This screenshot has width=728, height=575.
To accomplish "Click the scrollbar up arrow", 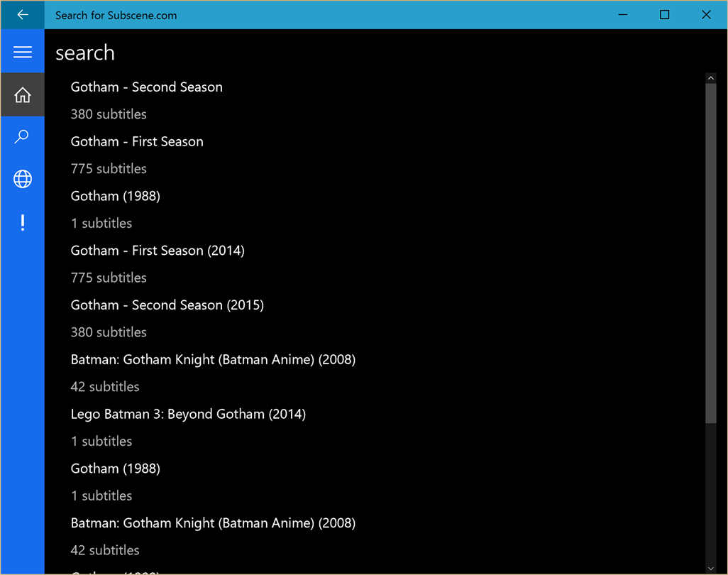I will (x=711, y=78).
